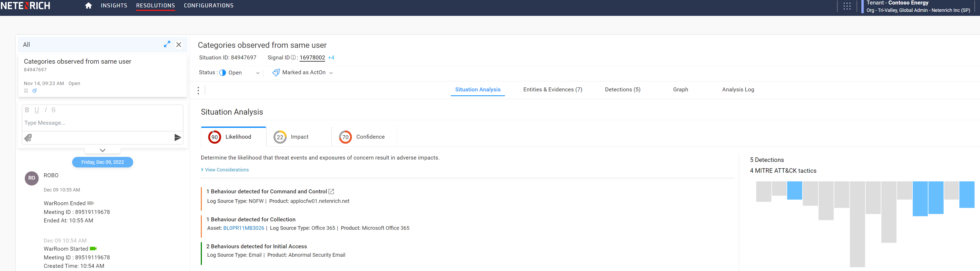This screenshot has width=980, height=271.
Task: Toggle bold formatting in message editor
Action: (27, 110)
